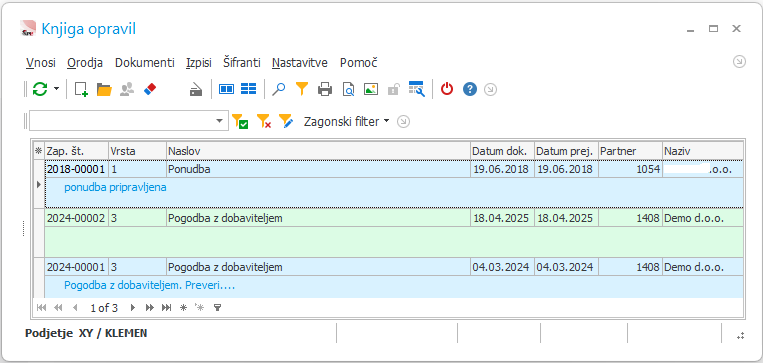Open the Pomoč menu

click(359, 63)
